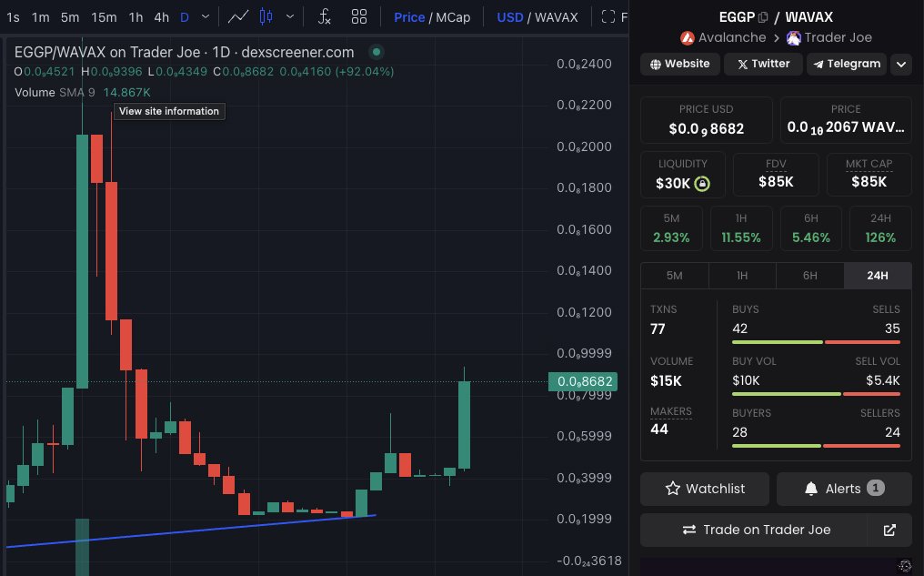This screenshot has width=924, height=576.
Task: Click the MKT CAP $85K box
Action: pos(869,175)
